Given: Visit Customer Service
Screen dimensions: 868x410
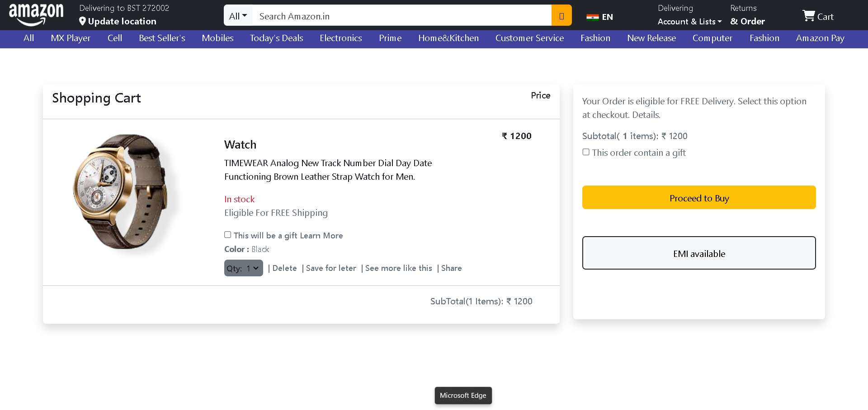Looking at the screenshot, I should click(529, 38).
